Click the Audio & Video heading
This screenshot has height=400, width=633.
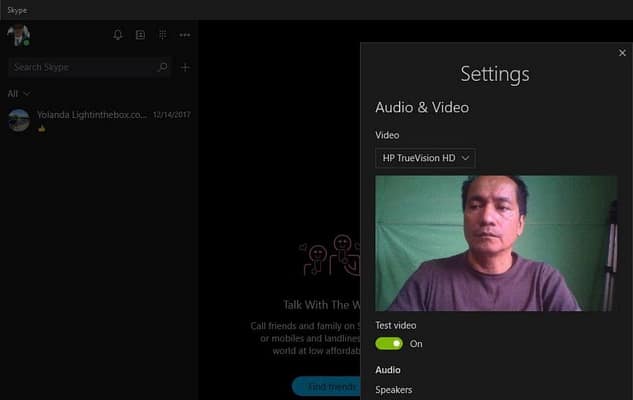[422, 107]
